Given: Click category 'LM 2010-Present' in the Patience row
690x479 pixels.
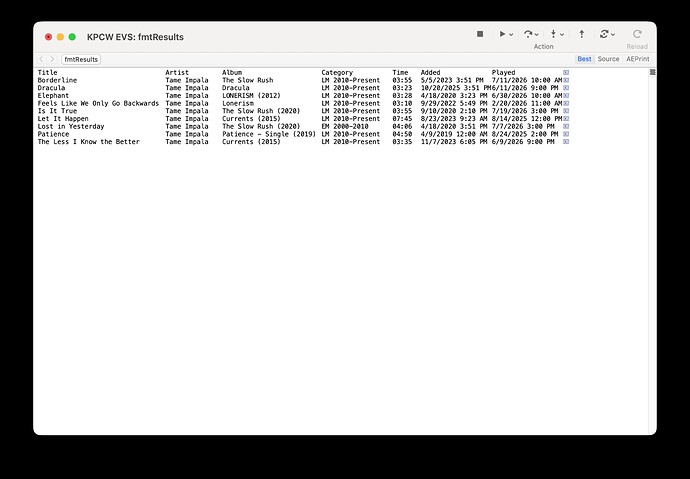Looking at the screenshot, I should [351, 134].
